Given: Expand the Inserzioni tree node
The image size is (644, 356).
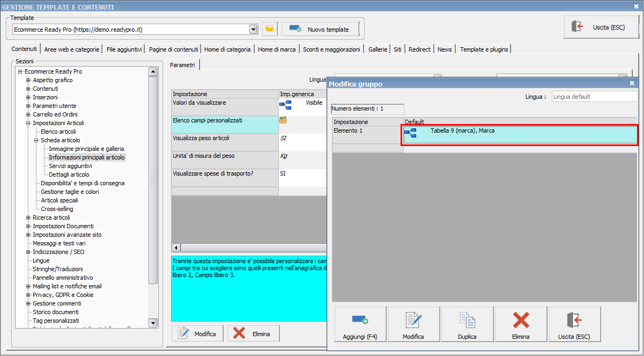Looking at the screenshot, I should point(28,97).
